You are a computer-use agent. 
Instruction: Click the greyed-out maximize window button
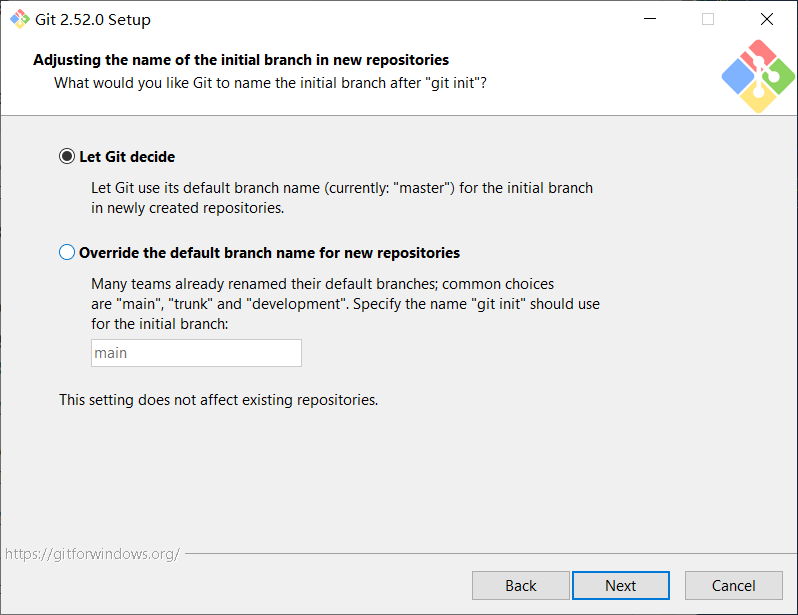click(x=708, y=19)
